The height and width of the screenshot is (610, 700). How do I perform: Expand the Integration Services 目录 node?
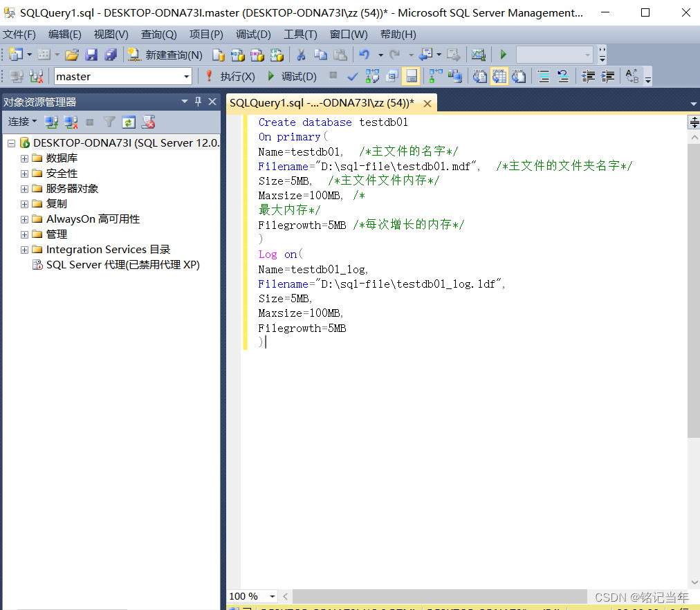click(x=24, y=250)
